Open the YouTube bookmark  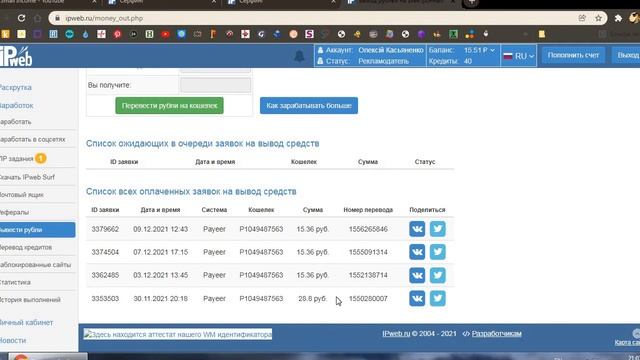point(165,34)
